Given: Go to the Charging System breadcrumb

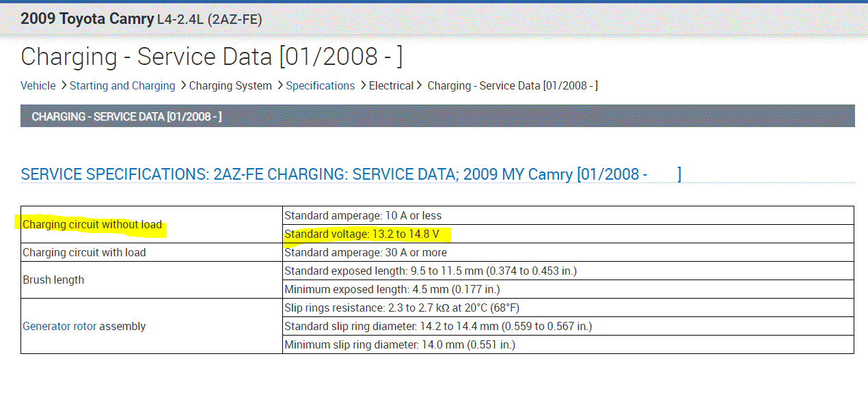Looking at the screenshot, I should click(230, 86).
